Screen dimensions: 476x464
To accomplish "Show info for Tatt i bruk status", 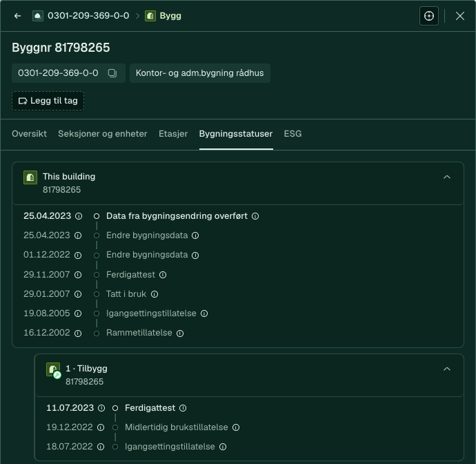I will click(x=155, y=294).
